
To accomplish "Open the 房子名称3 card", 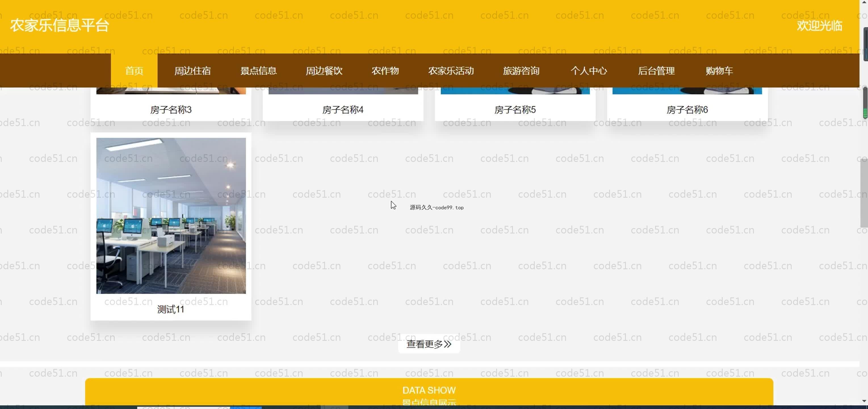I will point(171,110).
